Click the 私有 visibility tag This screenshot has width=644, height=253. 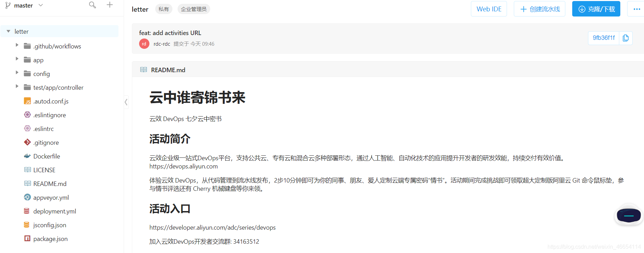[x=164, y=9]
